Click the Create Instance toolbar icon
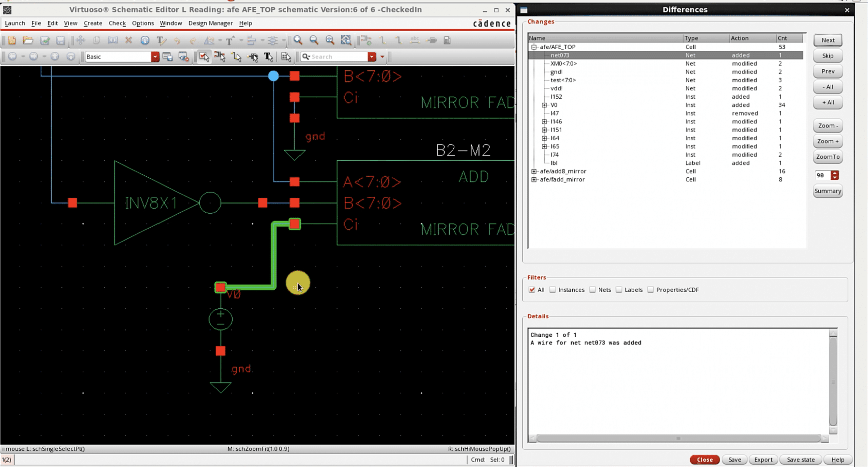 (x=366, y=40)
